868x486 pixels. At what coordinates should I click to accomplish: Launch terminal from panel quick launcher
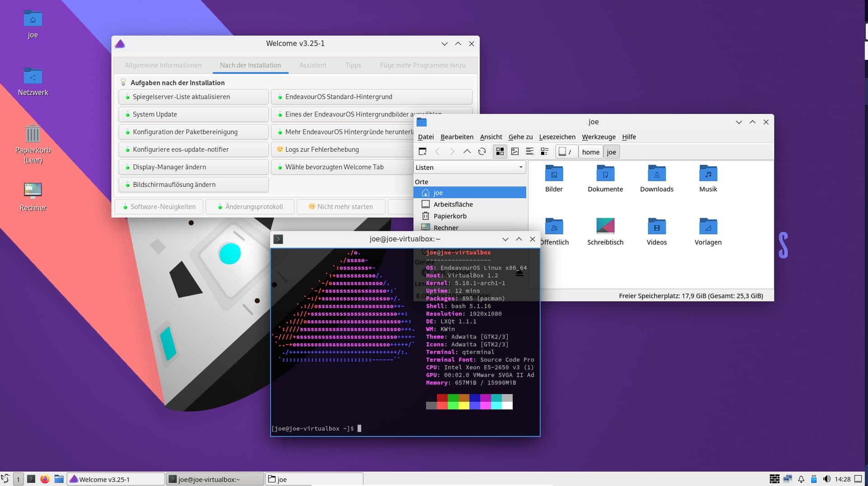pos(31,479)
